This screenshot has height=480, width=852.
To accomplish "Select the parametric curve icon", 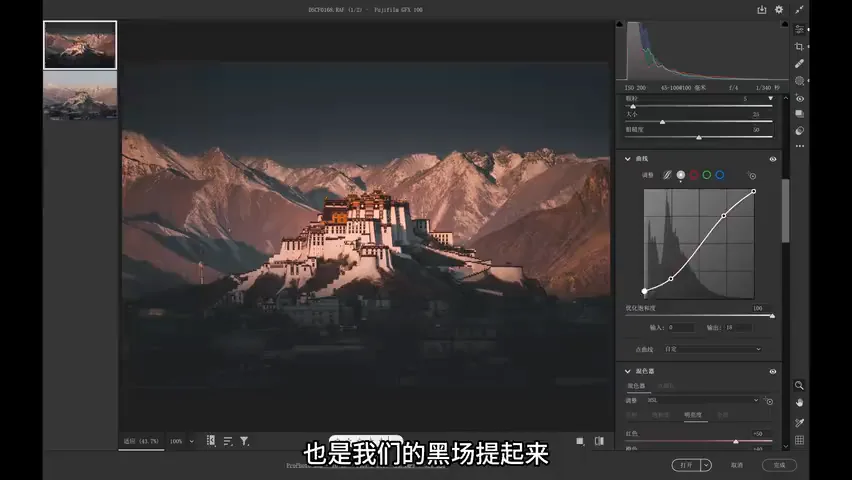I will click(667, 175).
